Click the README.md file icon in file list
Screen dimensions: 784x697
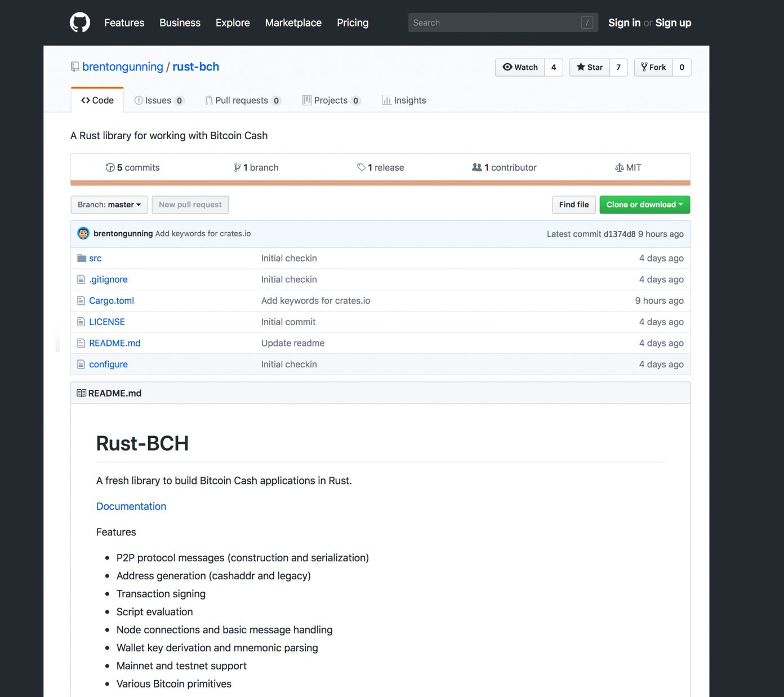pos(81,343)
